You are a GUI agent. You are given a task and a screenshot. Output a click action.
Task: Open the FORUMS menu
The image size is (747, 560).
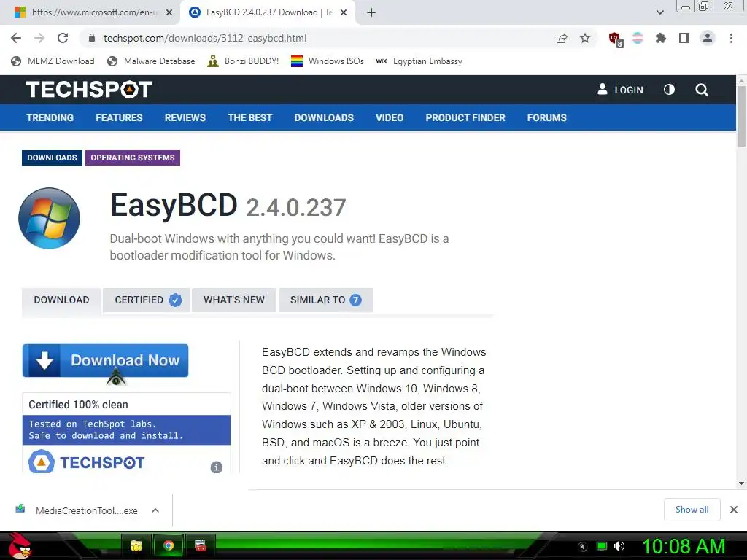click(546, 117)
